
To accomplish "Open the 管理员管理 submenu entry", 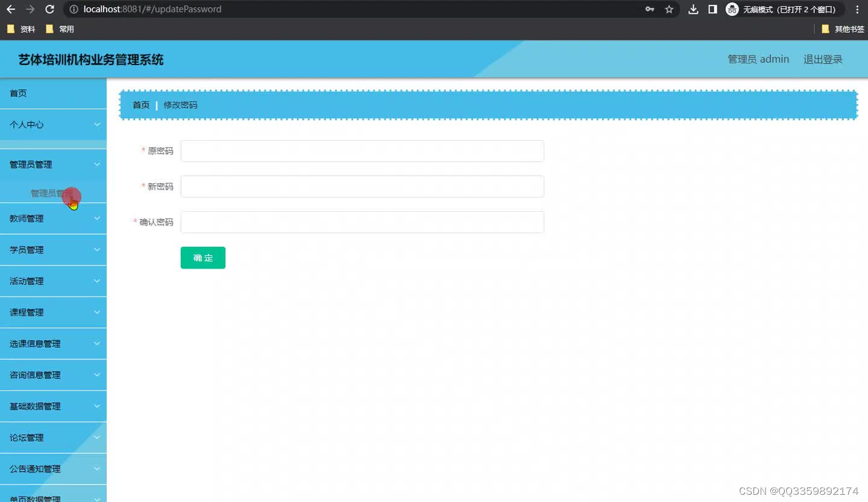I will click(53, 193).
